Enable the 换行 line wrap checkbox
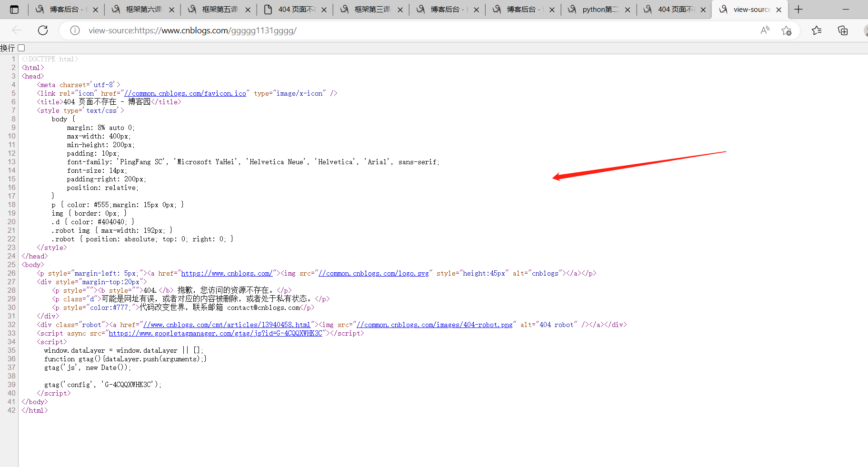The height and width of the screenshot is (467, 868). coord(21,48)
